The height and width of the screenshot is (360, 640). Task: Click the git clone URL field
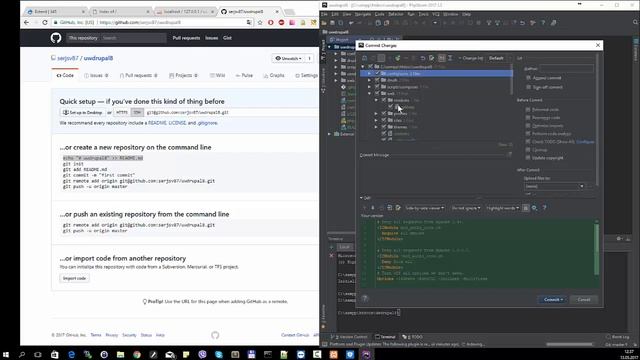(231, 112)
